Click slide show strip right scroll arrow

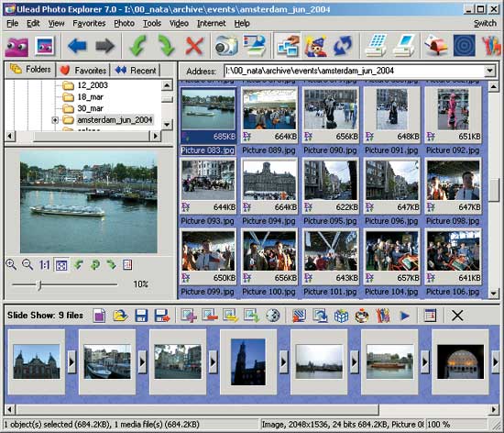point(494,409)
